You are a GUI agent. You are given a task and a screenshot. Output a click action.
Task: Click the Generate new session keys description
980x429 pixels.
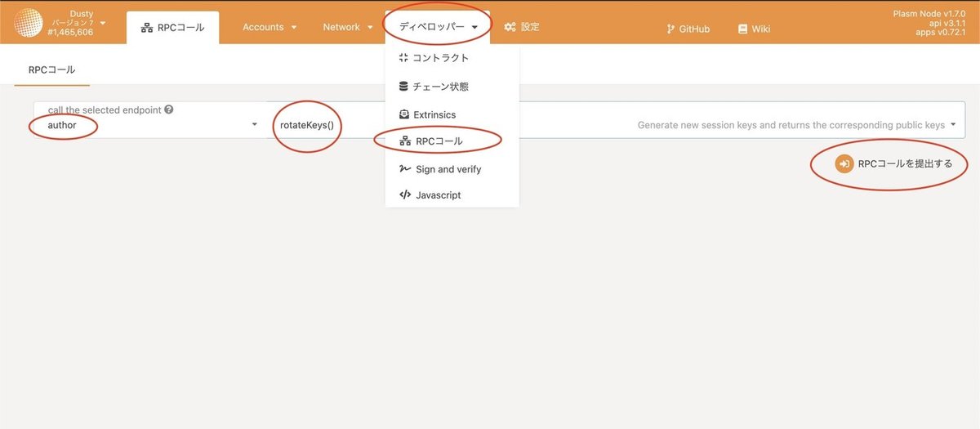[x=791, y=126]
